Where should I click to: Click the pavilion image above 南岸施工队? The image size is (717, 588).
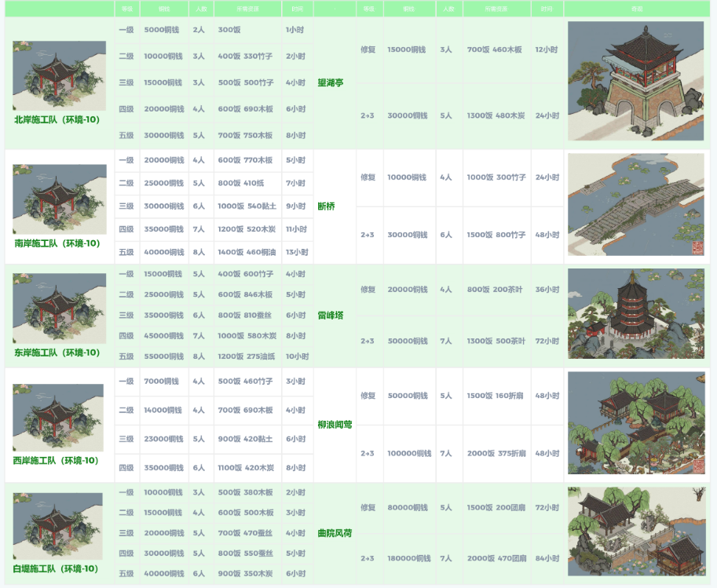(x=59, y=199)
